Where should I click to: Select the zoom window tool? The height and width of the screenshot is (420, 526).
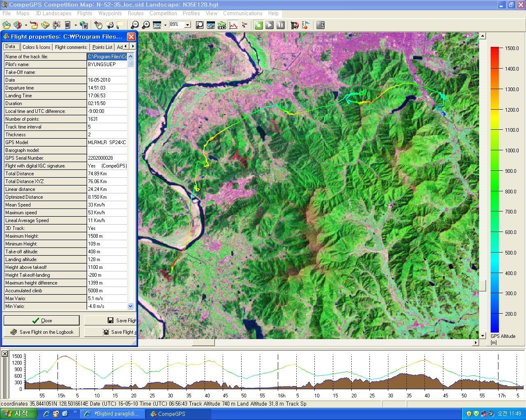pos(109,25)
